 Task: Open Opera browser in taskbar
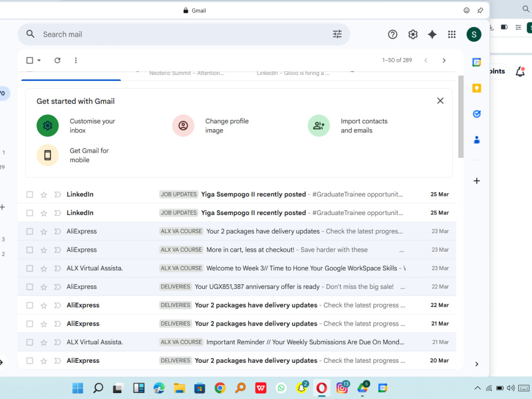tap(322, 388)
